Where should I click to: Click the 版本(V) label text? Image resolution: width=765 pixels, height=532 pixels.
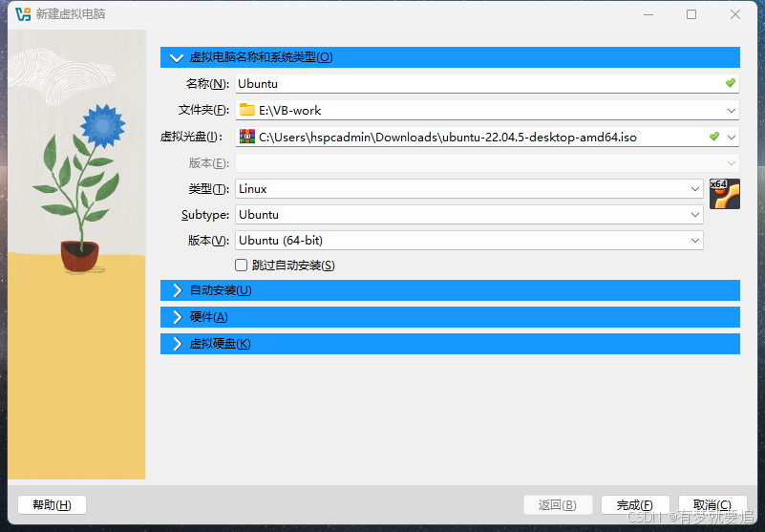click(x=208, y=241)
